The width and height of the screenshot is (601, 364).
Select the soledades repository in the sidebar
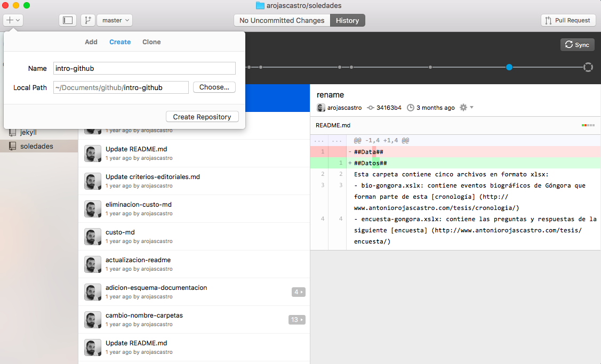point(36,146)
